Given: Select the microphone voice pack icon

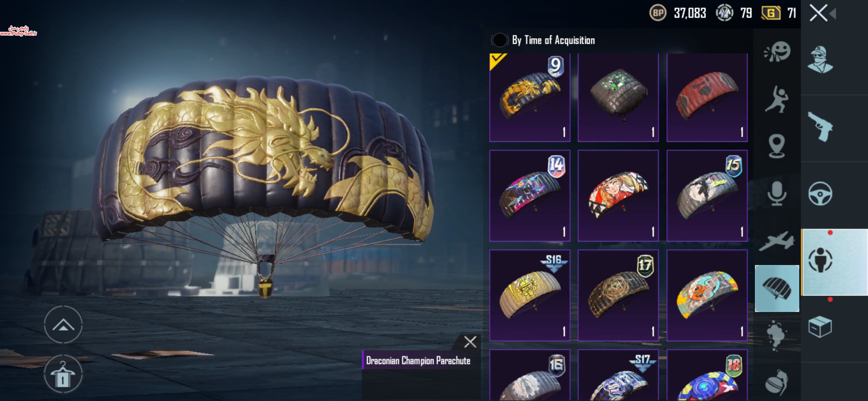Looking at the screenshot, I should pos(776,193).
